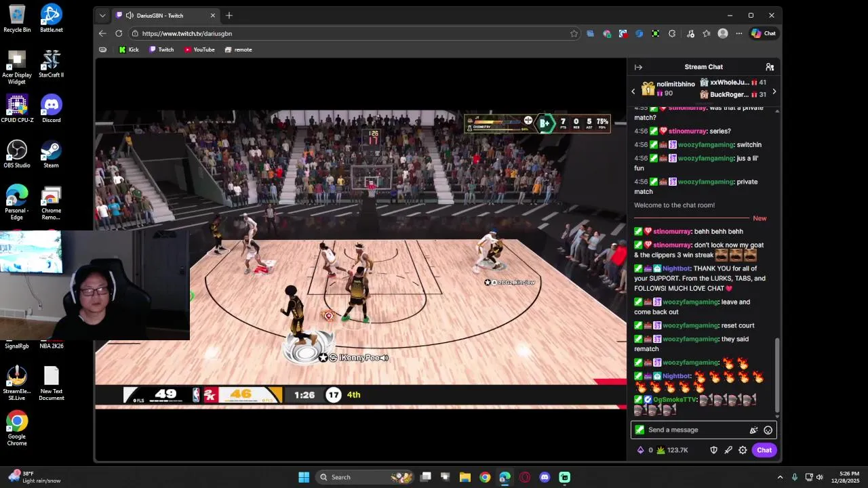
Task: Reload the Twitch page
Action: coord(119,33)
